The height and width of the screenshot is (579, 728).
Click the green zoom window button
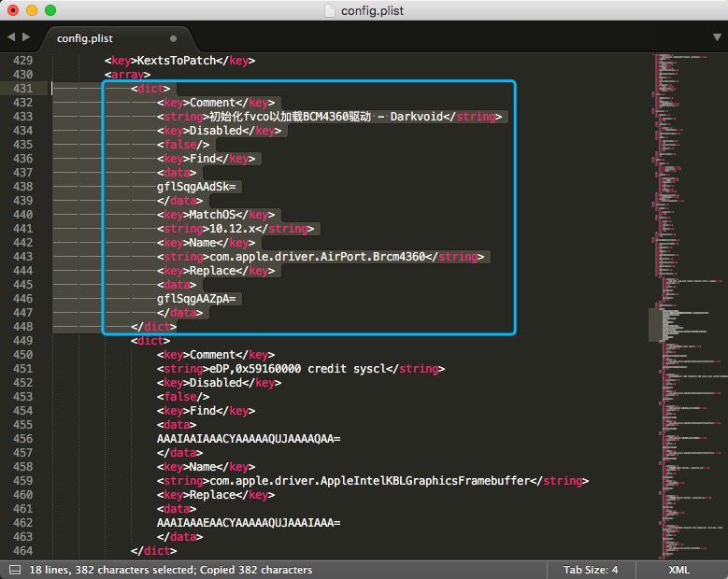50,10
